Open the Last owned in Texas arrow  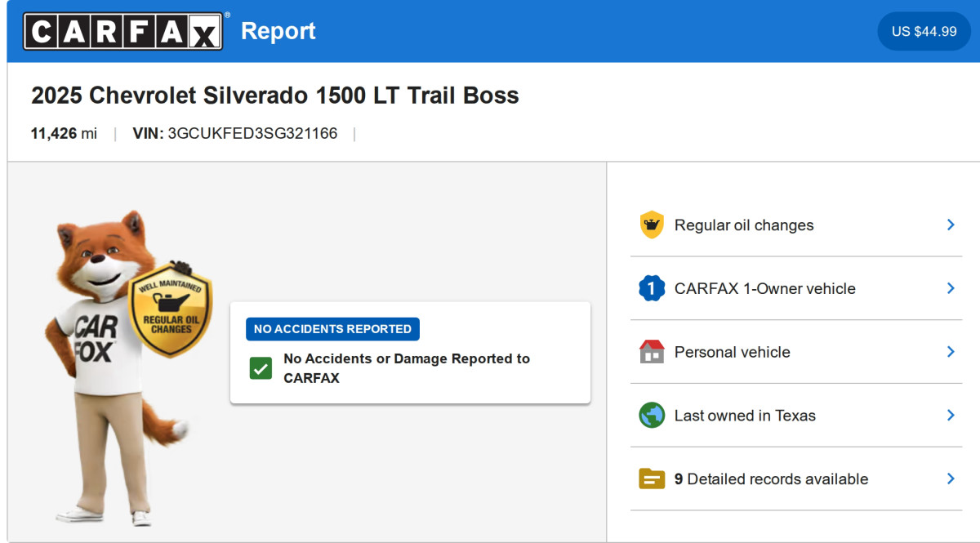point(951,416)
